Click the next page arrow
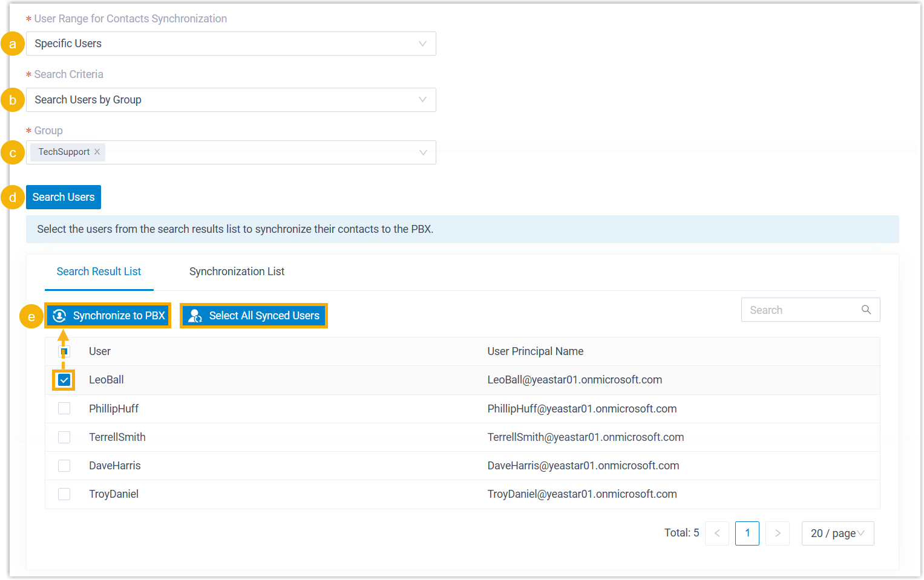The width and height of the screenshot is (924, 580). pyautogui.click(x=778, y=533)
